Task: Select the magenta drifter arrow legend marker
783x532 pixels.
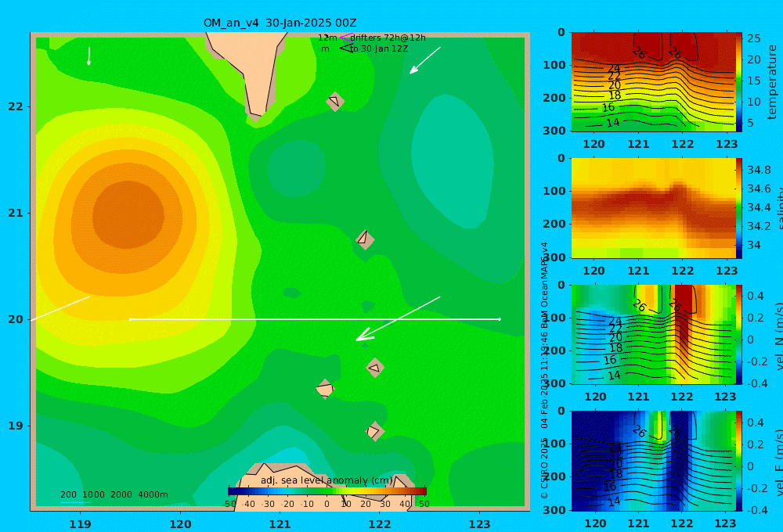Action: 345,38
